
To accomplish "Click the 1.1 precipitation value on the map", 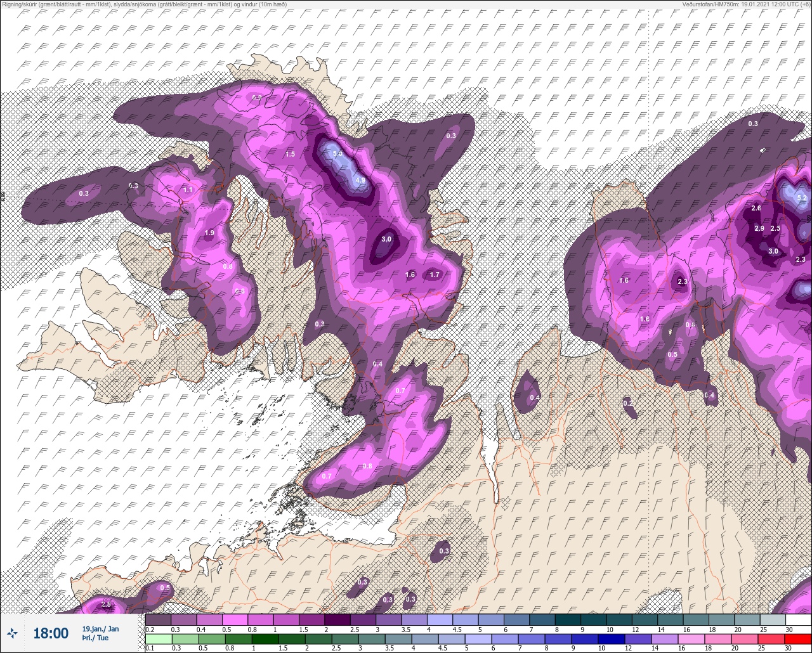I will 188,190.
